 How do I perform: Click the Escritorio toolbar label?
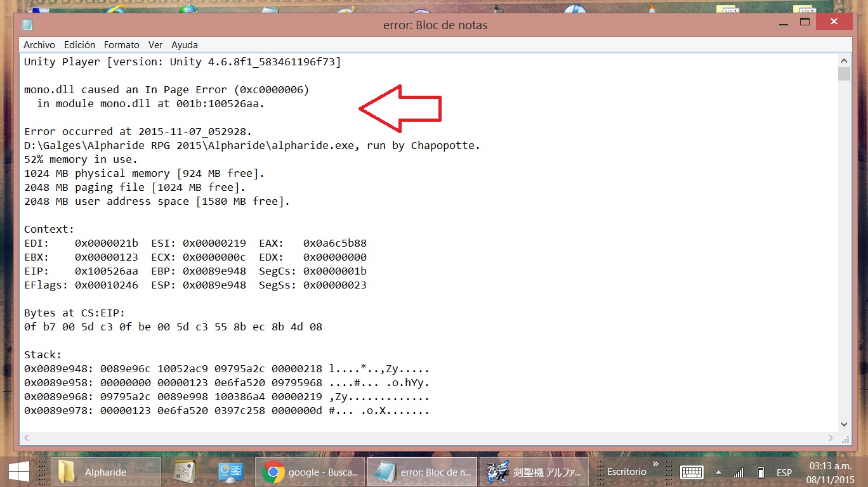coord(627,472)
